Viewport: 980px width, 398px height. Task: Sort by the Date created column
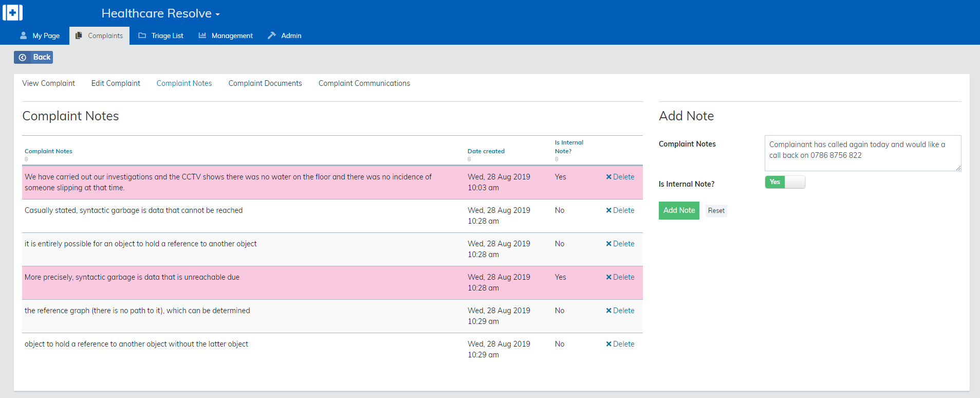coord(486,151)
